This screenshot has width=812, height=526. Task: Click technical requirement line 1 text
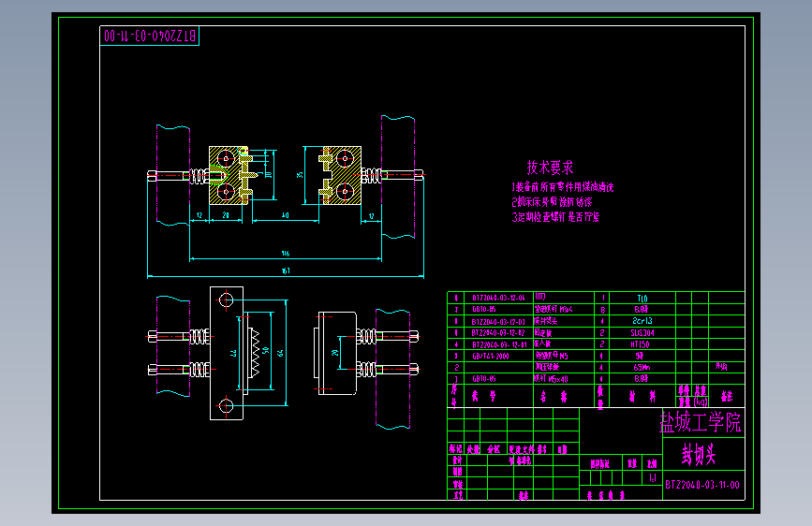pyautogui.click(x=562, y=187)
